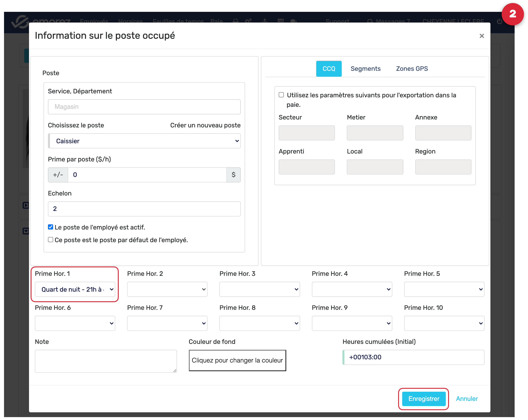The height and width of the screenshot is (420, 528).
Task: Click the power logout icon in header
Action: pos(499,21)
